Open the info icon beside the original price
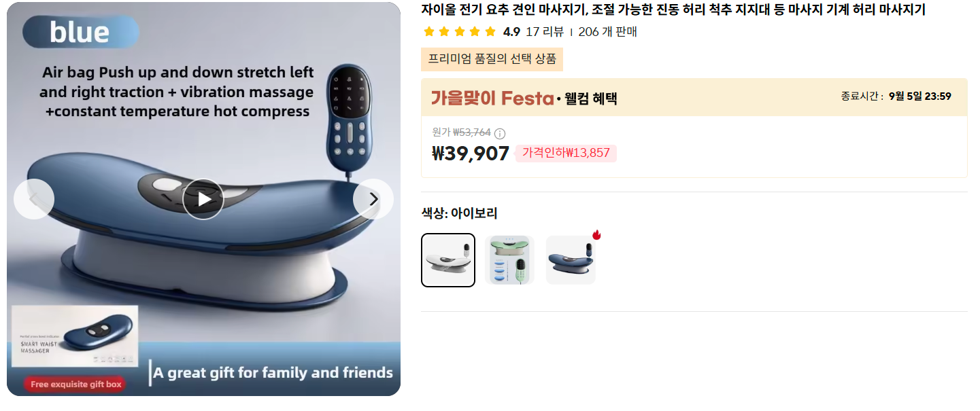This screenshot has height=411, width=980. tap(500, 133)
